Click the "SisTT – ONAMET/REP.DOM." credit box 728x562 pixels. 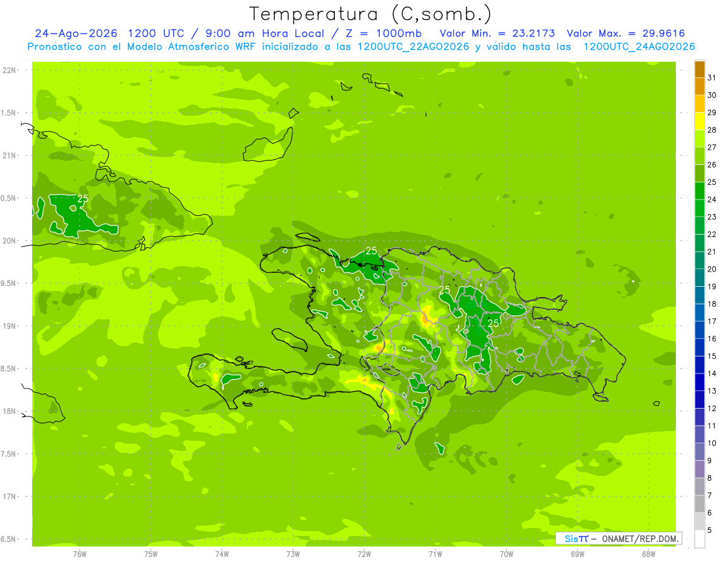[619, 538]
